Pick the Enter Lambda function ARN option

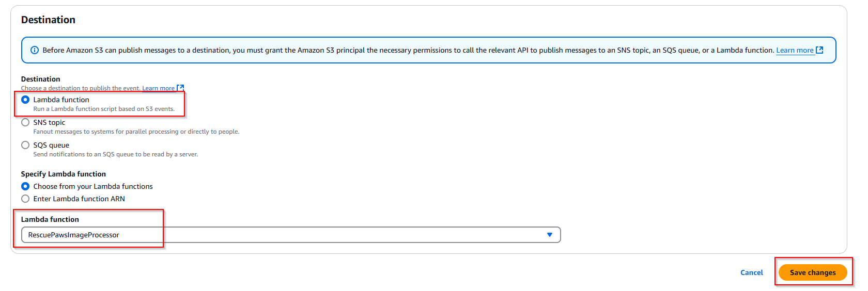point(25,199)
